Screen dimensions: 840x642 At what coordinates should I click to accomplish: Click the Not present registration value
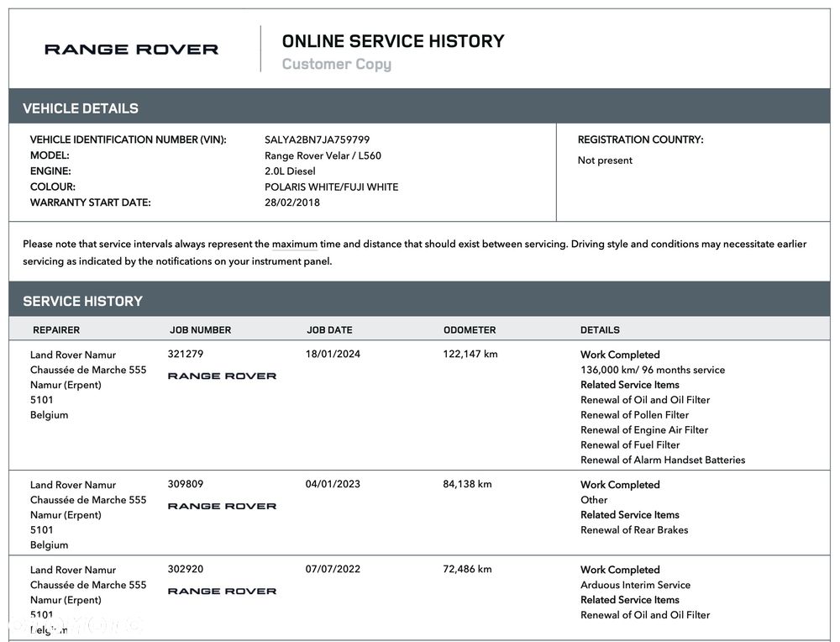pos(605,160)
